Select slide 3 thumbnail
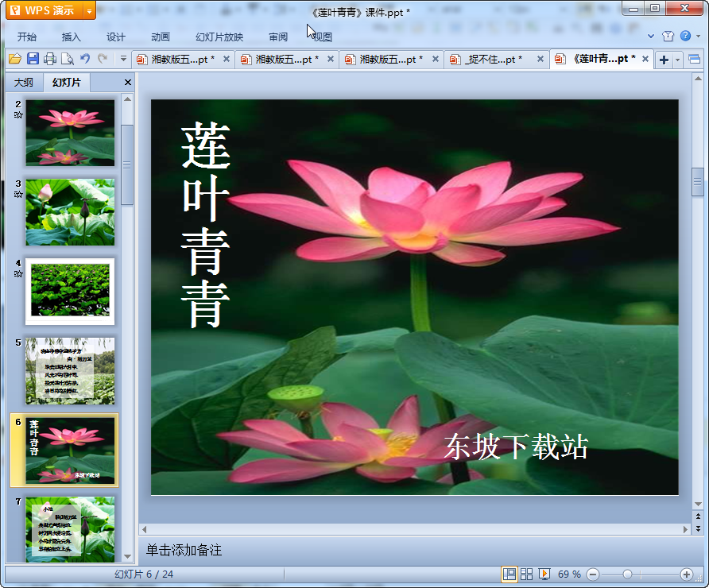The image size is (709, 588). click(70, 212)
